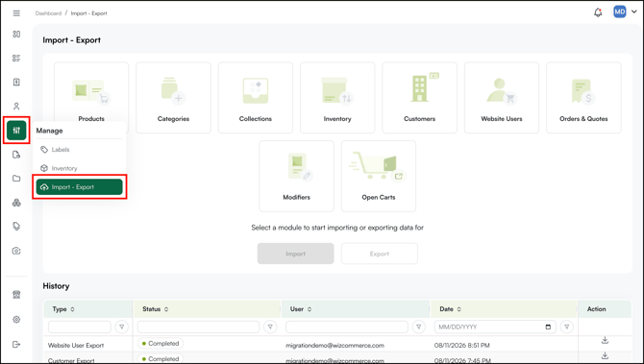Click the User filter input field
This screenshot has height=364, width=644.
click(347, 327)
